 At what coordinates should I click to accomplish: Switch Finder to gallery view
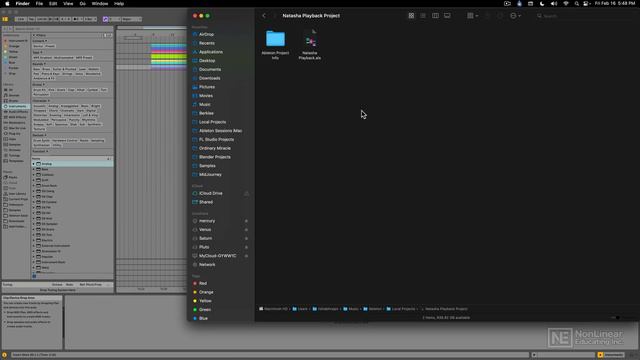click(x=447, y=16)
